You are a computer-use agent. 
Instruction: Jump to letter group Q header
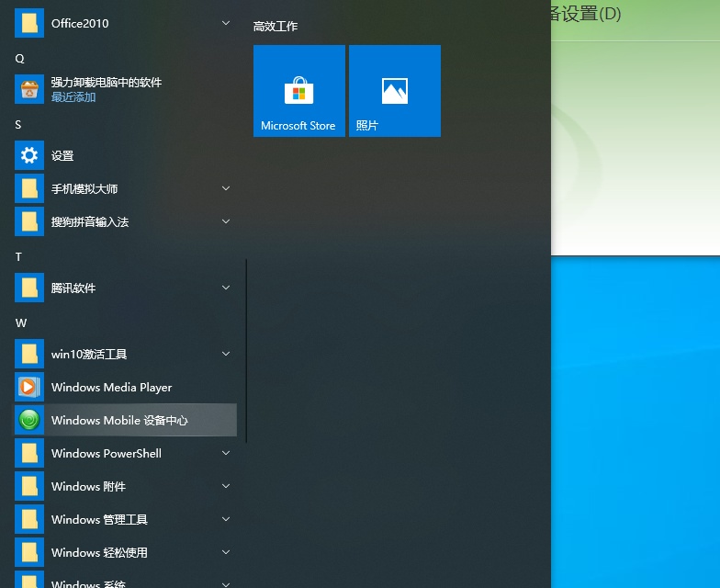19,59
